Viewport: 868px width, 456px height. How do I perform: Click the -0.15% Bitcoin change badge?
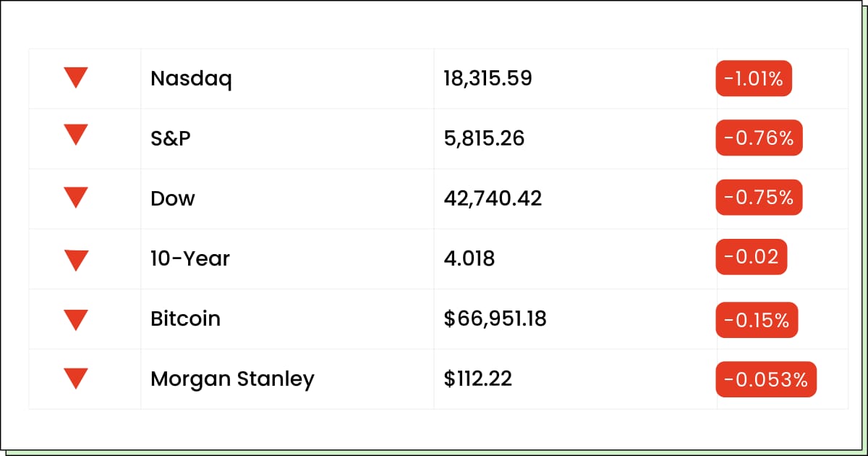(x=757, y=319)
